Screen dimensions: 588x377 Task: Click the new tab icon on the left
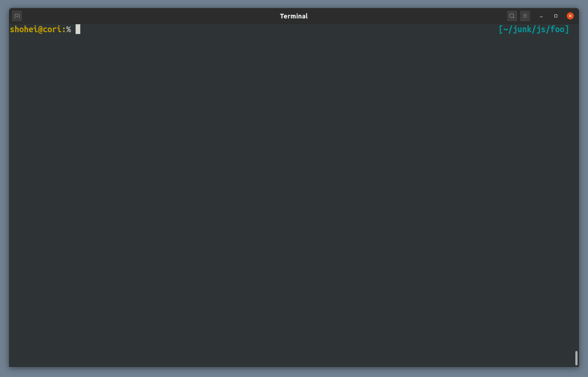tap(17, 16)
